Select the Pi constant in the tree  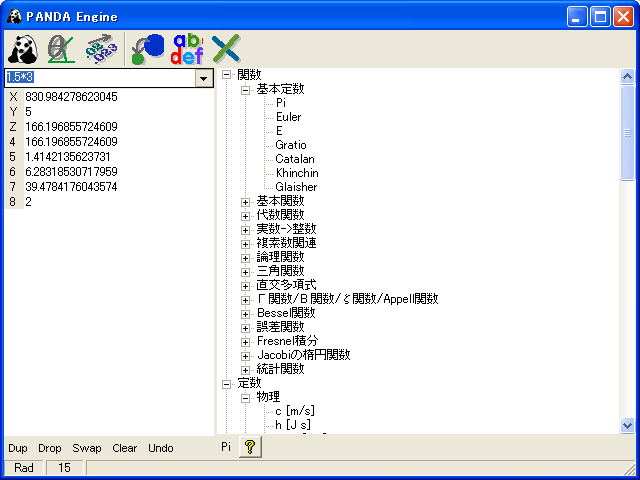pyautogui.click(x=281, y=103)
